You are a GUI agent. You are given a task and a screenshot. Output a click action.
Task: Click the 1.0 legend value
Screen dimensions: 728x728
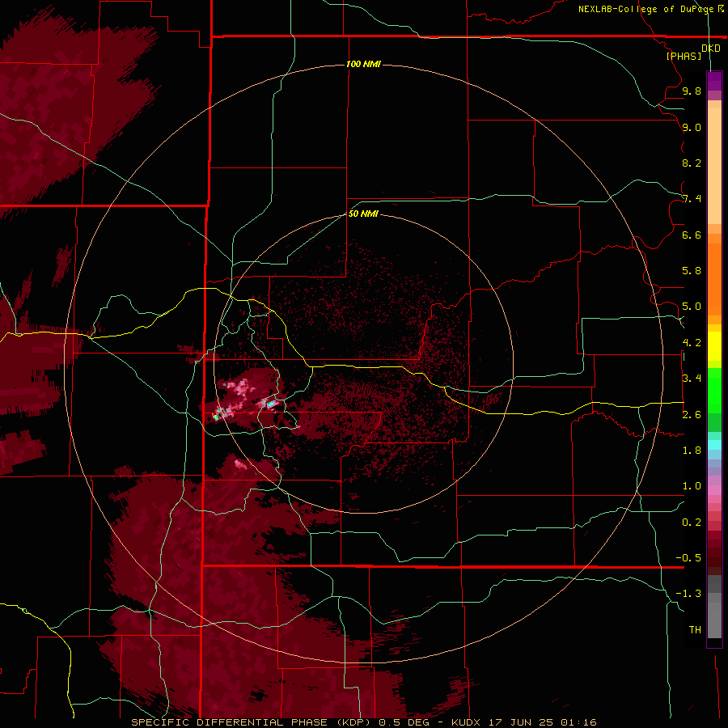[692, 486]
